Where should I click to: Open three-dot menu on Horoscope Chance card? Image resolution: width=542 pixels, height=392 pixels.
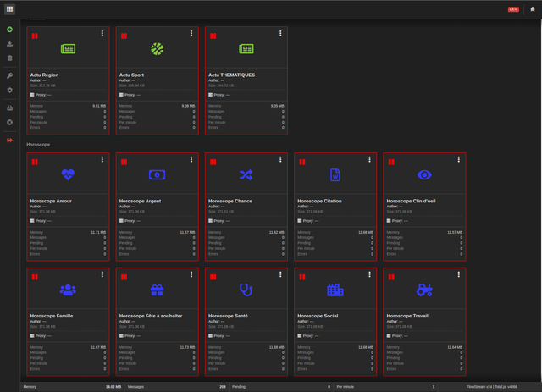pyautogui.click(x=280, y=159)
